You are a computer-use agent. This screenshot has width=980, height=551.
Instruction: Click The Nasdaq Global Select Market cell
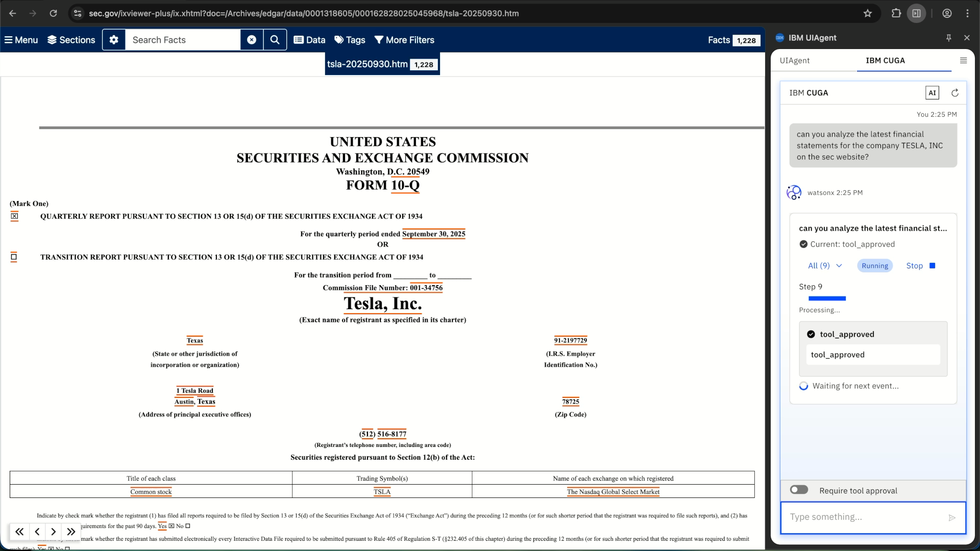613,492
